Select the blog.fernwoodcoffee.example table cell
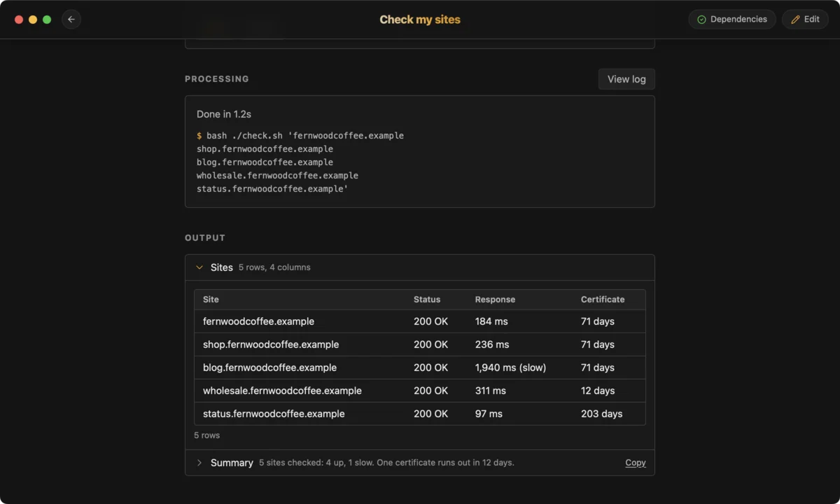The image size is (840, 504). click(269, 367)
